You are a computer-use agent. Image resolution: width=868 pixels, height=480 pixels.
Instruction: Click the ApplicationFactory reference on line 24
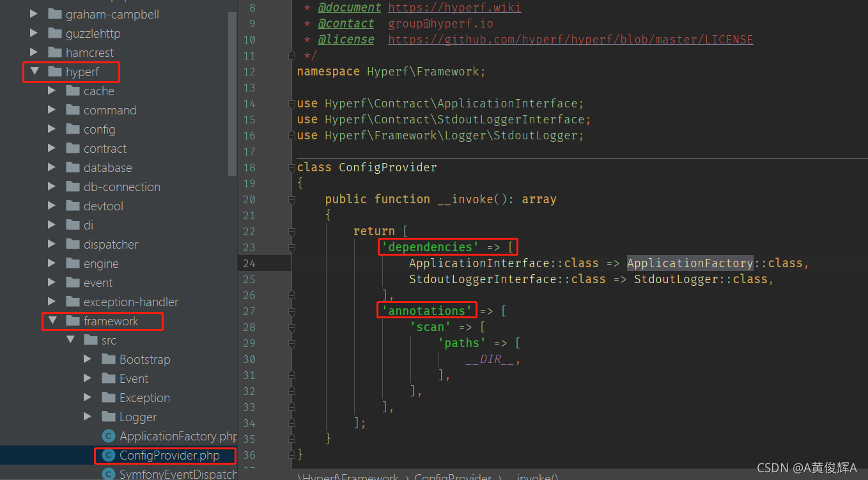pyautogui.click(x=690, y=263)
